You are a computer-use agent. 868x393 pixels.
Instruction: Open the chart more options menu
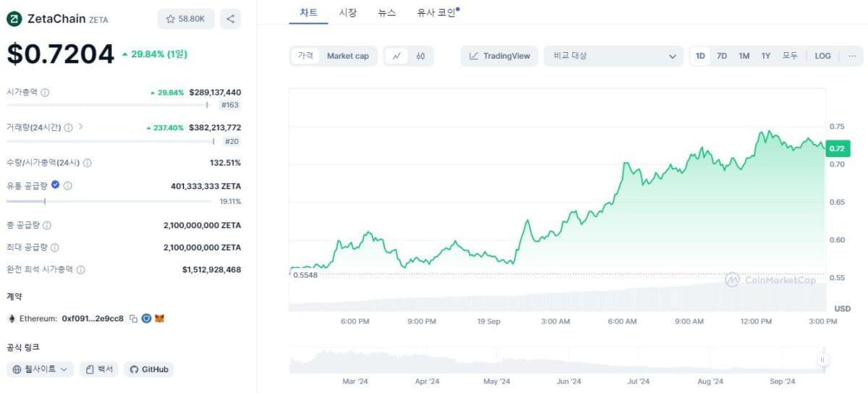pyautogui.click(x=851, y=56)
